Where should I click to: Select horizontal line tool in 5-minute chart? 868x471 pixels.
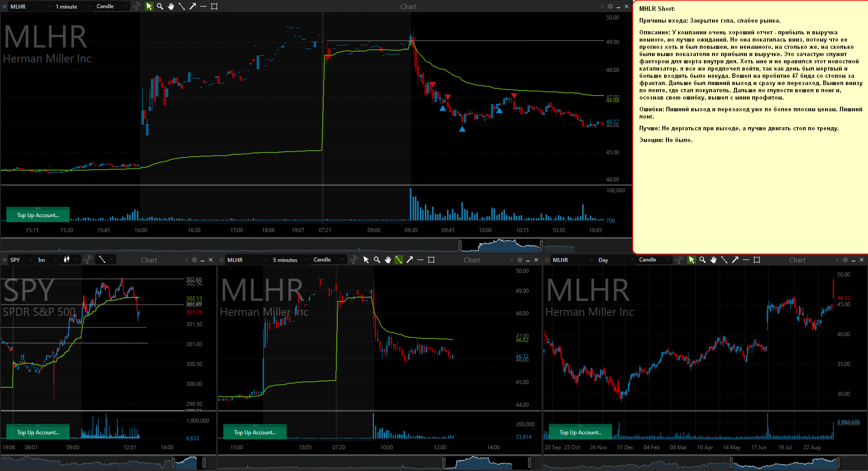pos(420,260)
